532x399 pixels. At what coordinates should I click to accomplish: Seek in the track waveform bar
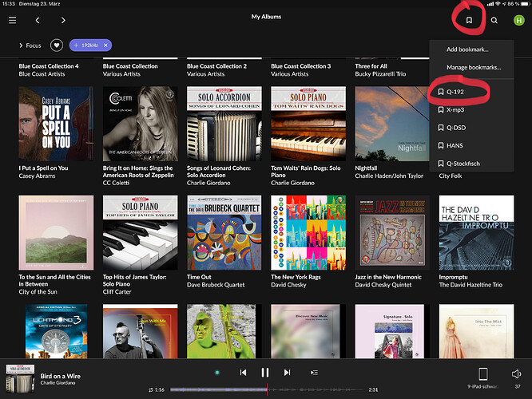pyautogui.click(x=267, y=390)
